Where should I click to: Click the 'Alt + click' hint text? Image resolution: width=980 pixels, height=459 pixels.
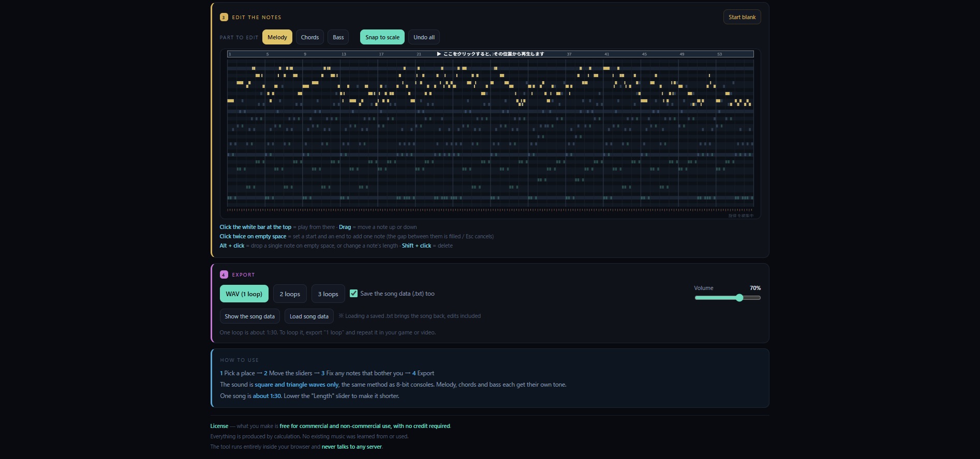point(232,246)
